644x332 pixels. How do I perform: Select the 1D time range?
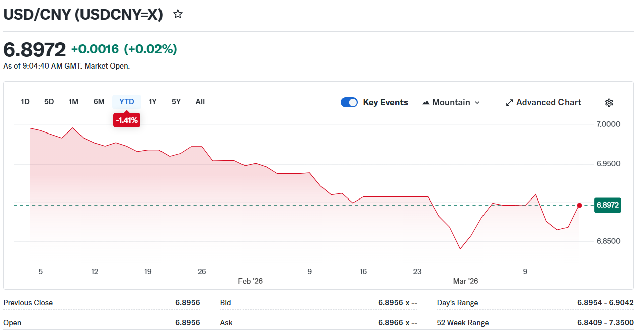tap(25, 102)
